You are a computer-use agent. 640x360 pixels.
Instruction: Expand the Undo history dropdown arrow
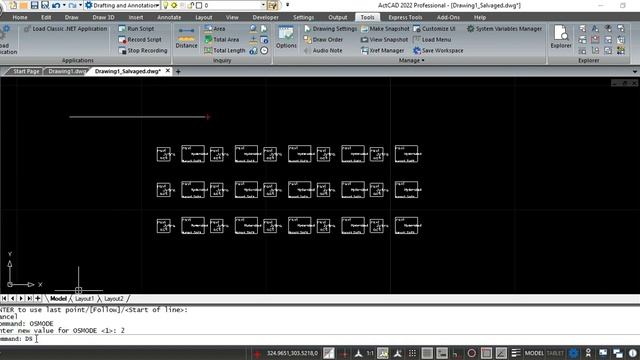[64, 5]
